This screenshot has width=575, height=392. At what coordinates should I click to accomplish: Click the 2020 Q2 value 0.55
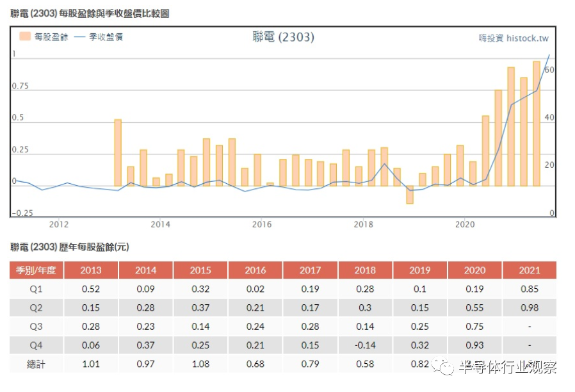[474, 307]
